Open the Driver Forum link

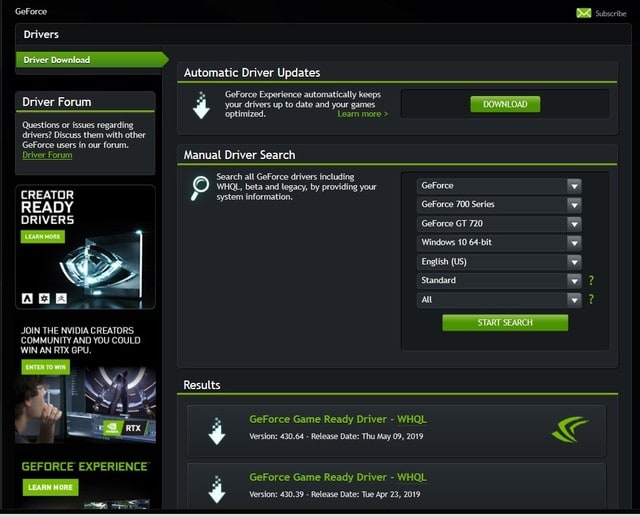47,155
